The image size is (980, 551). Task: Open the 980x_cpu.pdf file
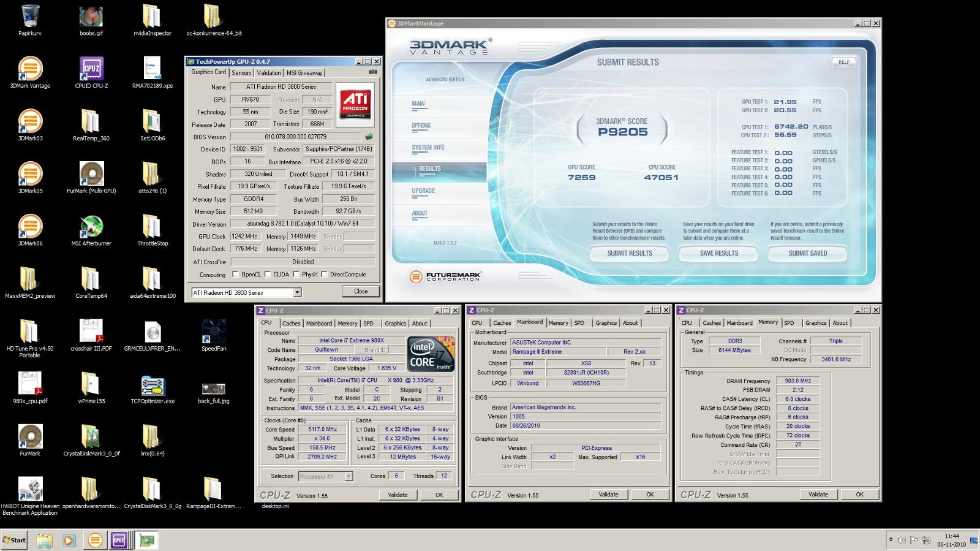[x=30, y=388]
